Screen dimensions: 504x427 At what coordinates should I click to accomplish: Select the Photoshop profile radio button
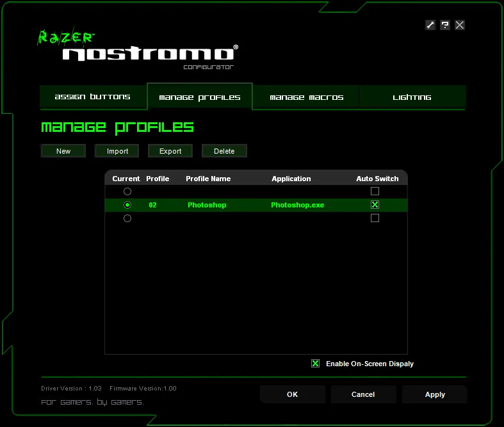pos(127,205)
